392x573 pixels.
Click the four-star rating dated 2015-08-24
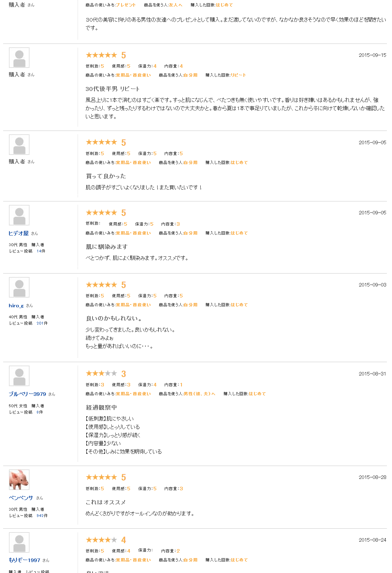(101, 540)
